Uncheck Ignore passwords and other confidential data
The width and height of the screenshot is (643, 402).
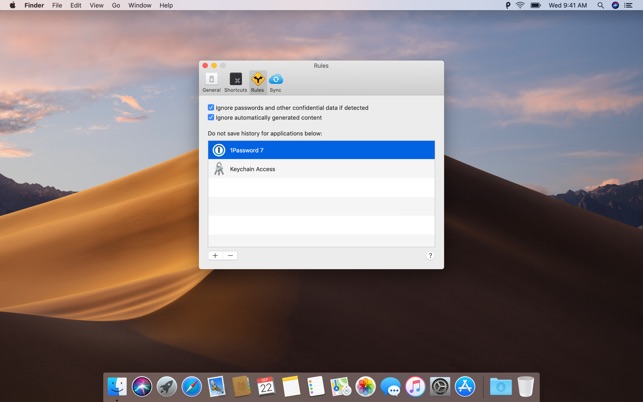tap(211, 107)
